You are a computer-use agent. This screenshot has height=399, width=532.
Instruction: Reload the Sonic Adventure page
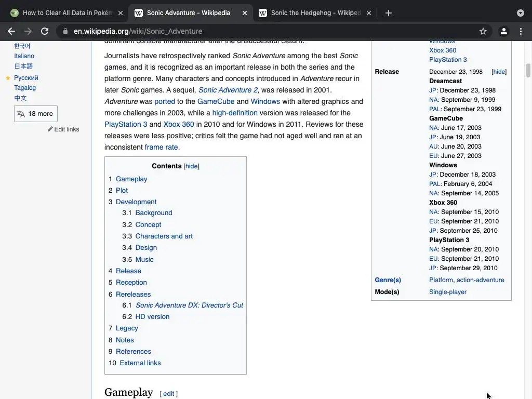coord(45,31)
